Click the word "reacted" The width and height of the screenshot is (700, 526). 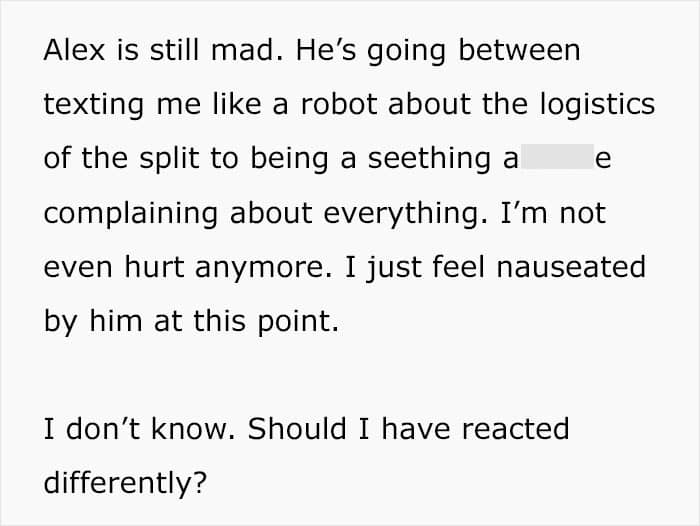pos(515,429)
